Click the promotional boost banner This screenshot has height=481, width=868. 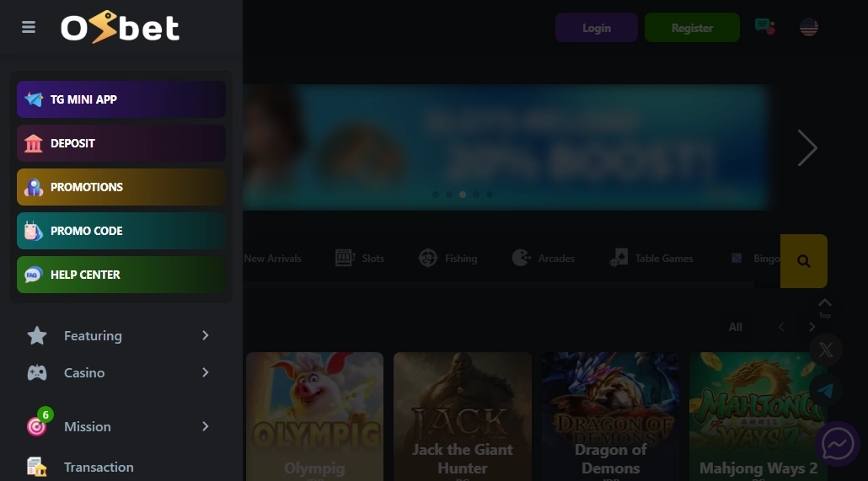click(506, 147)
